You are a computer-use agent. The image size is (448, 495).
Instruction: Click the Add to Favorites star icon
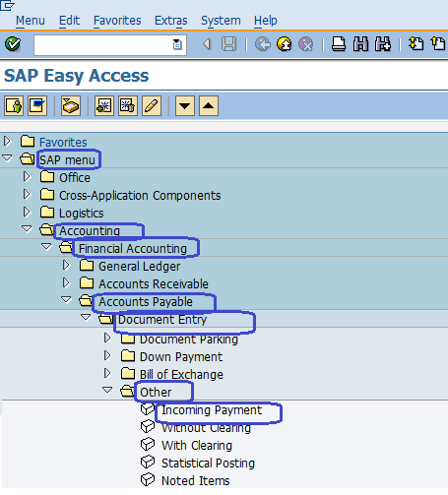tap(104, 106)
